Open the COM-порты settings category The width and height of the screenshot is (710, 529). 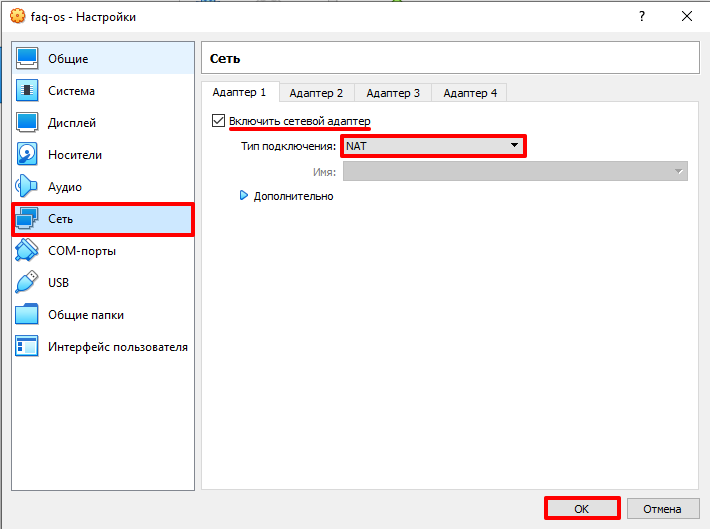click(103, 250)
